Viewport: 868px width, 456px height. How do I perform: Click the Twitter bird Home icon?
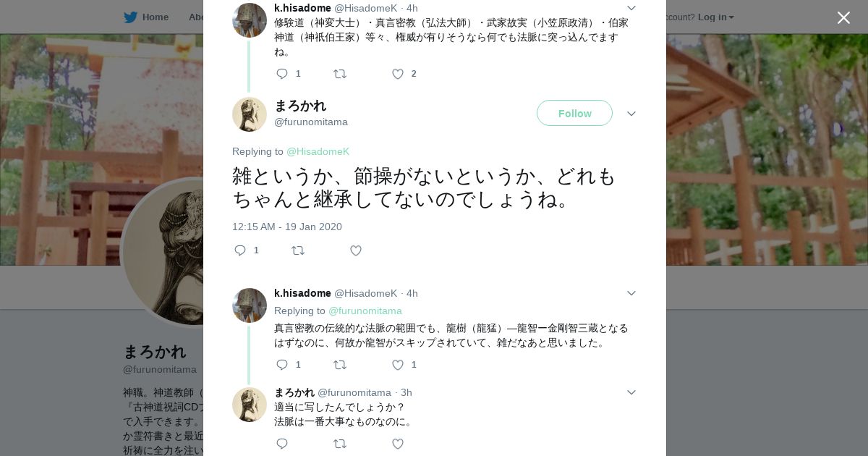[130, 17]
